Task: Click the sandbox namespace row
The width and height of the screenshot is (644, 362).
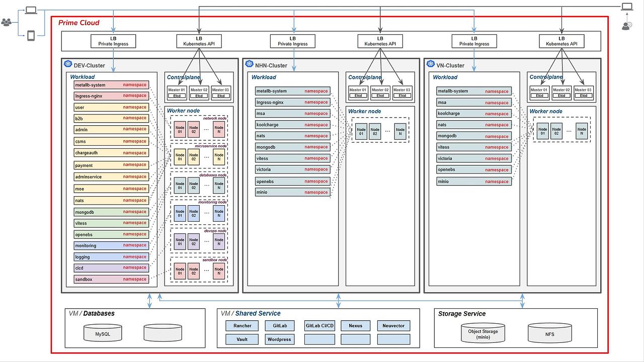Action: (111, 279)
